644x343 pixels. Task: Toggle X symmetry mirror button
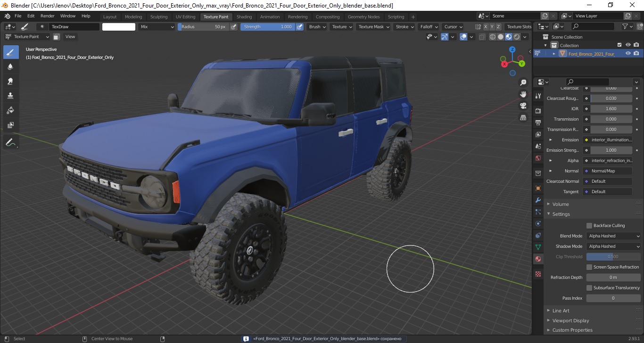(x=485, y=27)
